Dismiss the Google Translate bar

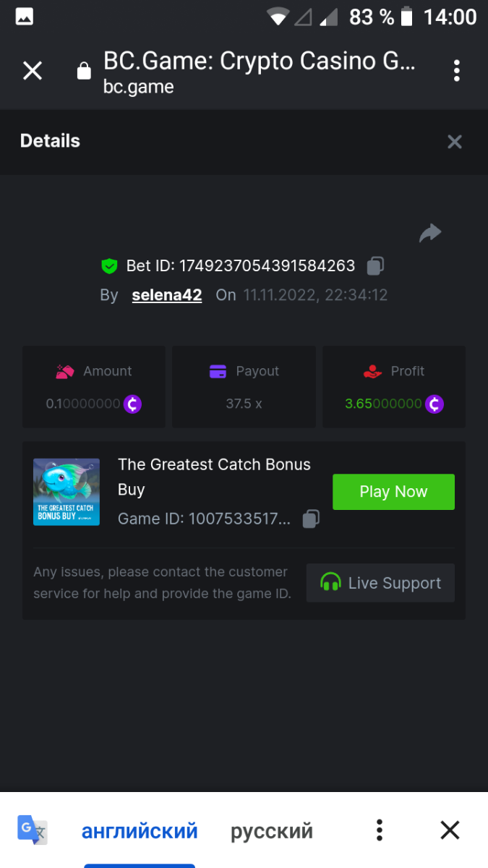[x=450, y=830]
